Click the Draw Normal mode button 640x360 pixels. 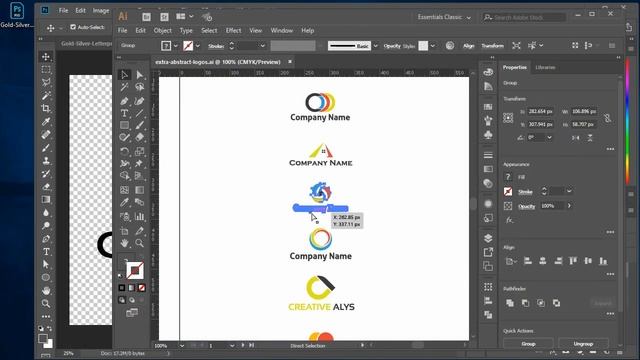coord(122,300)
